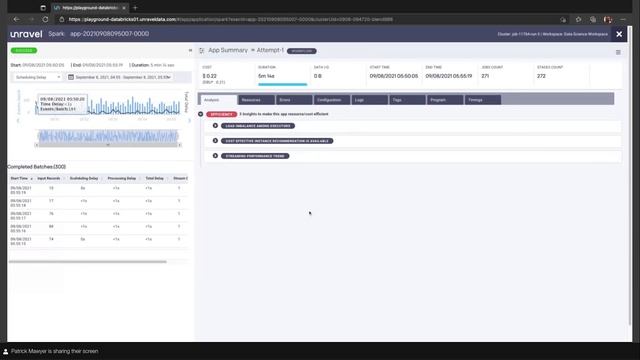Click the browser address bar URL
640x360 pixels.
[x=231, y=19]
